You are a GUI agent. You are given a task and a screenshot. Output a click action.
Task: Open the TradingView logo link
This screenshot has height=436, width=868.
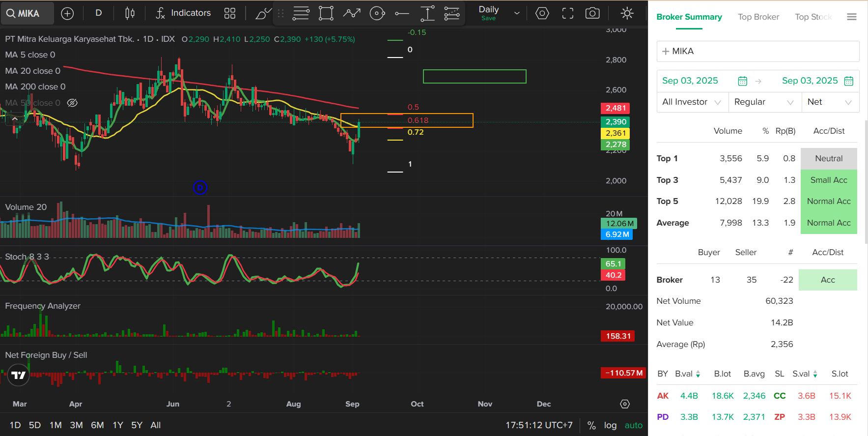point(19,375)
